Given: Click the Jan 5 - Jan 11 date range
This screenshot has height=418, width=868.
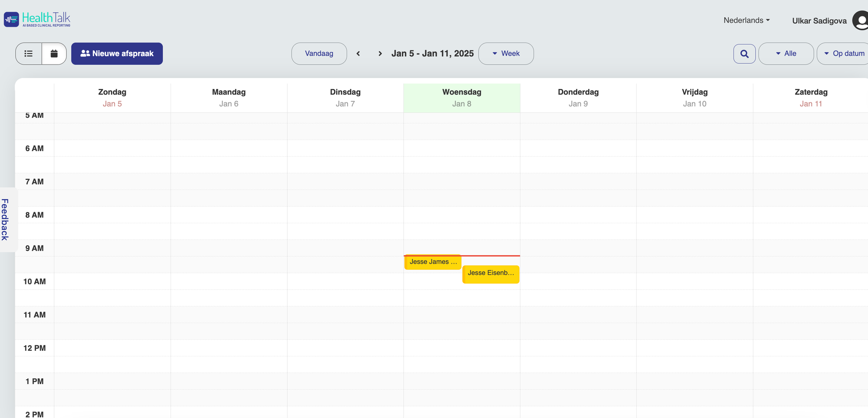Looking at the screenshot, I should [x=432, y=54].
